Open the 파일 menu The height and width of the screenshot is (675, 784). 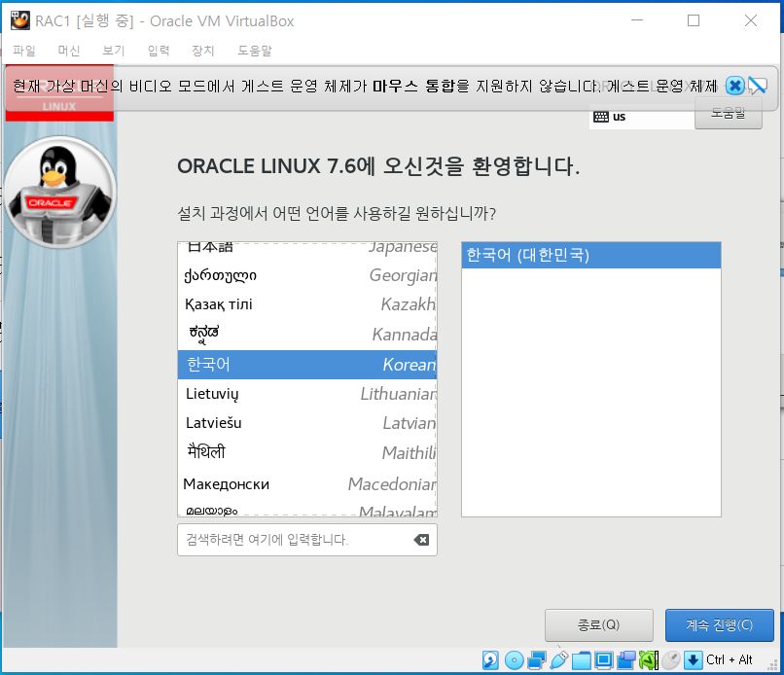coord(24,51)
